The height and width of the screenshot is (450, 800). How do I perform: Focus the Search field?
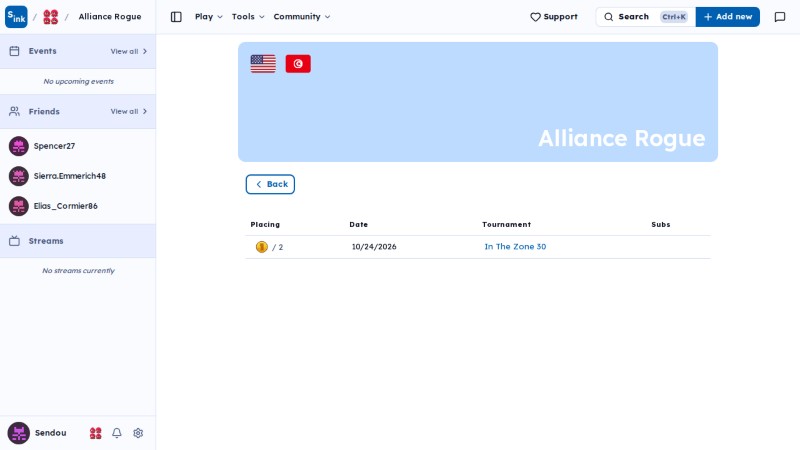tap(645, 17)
